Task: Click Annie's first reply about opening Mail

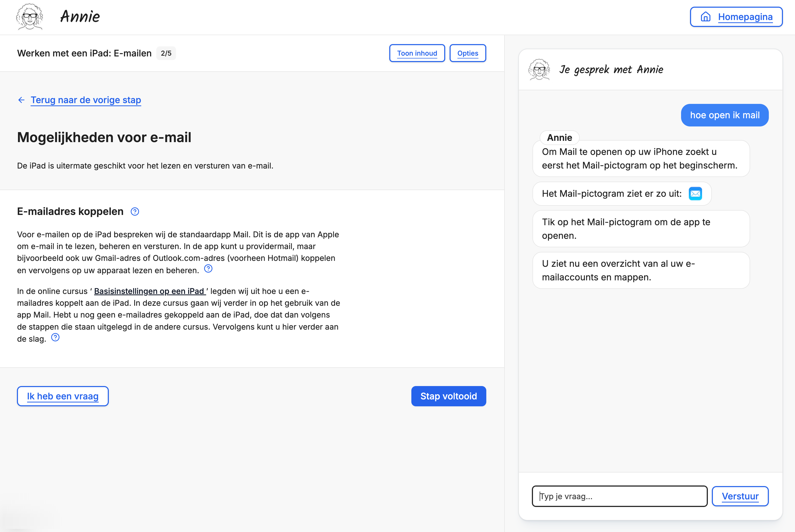Action: tap(641, 159)
